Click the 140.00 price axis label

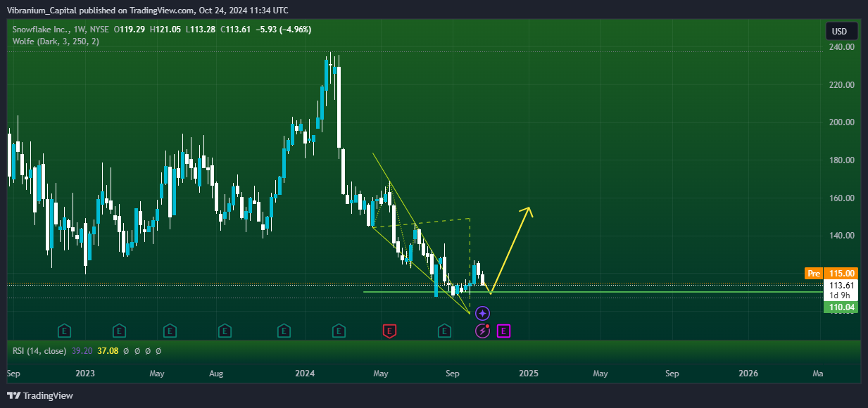pos(841,236)
